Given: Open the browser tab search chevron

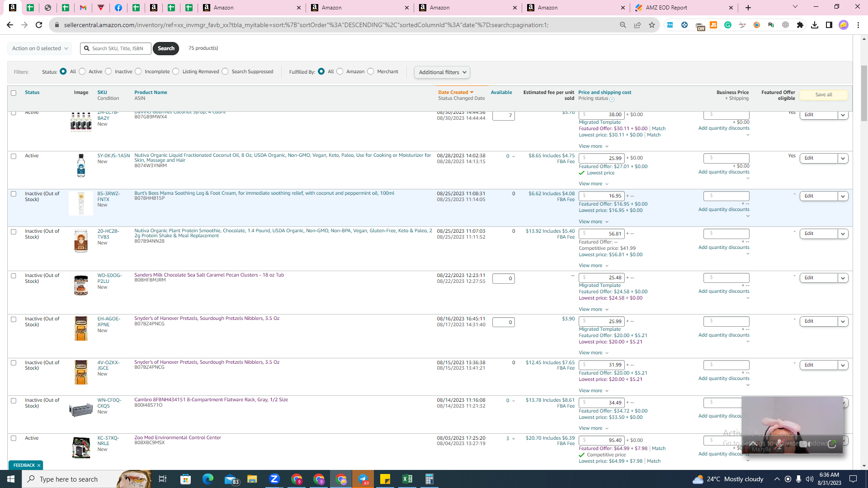Looking at the screenshot, I should coord(795,7).
